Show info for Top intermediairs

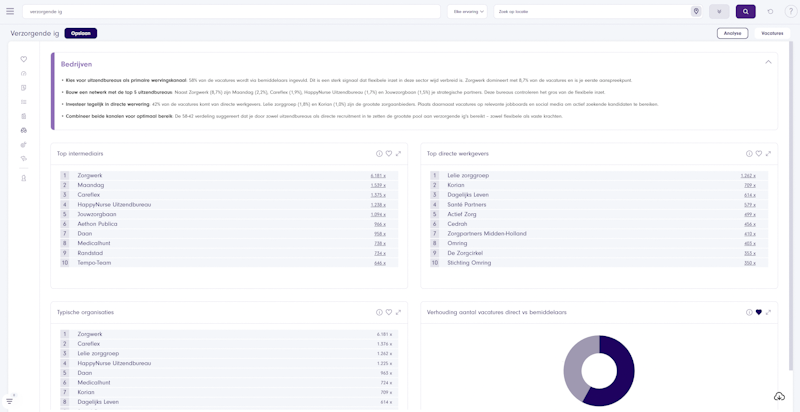[x=379, y=153]
